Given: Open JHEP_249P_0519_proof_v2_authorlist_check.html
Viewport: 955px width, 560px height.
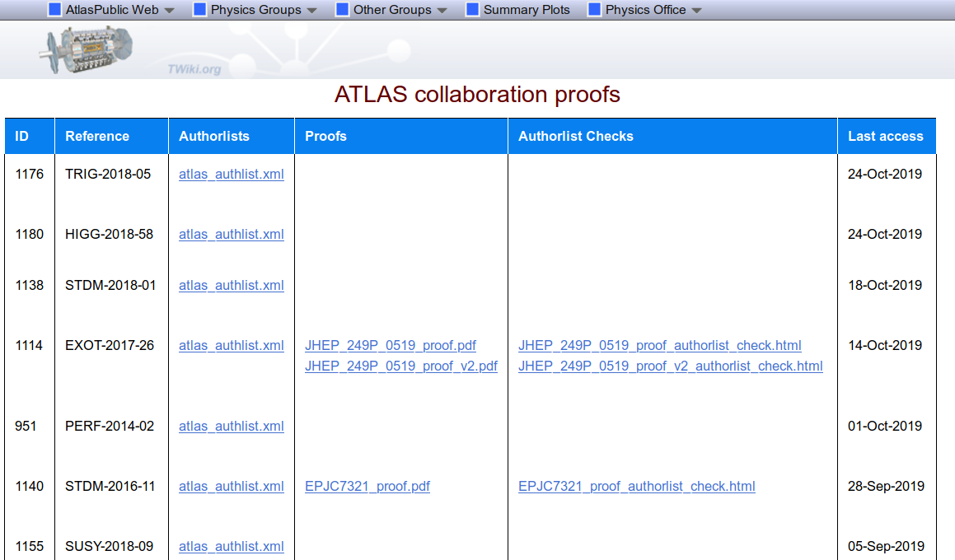Looking at the screenshot, I should point(671,366).
